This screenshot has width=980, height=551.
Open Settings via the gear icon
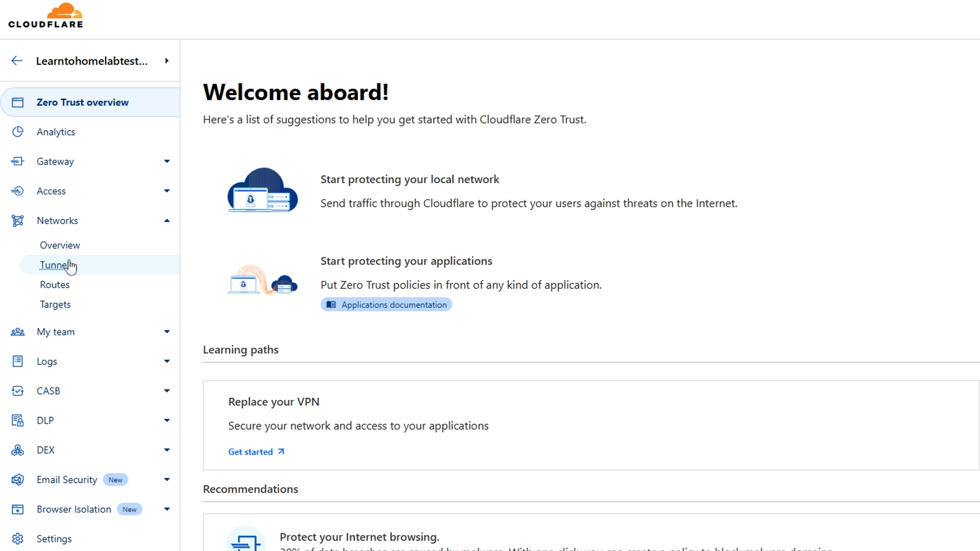[18, 538]
